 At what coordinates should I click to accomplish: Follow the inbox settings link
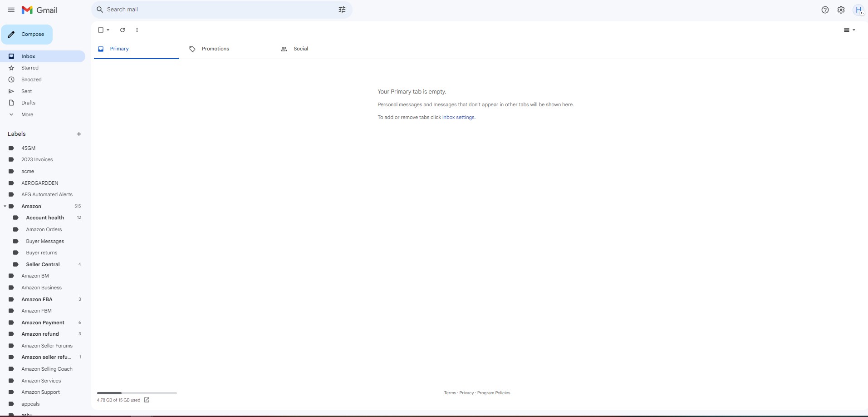tap(458, 117)
